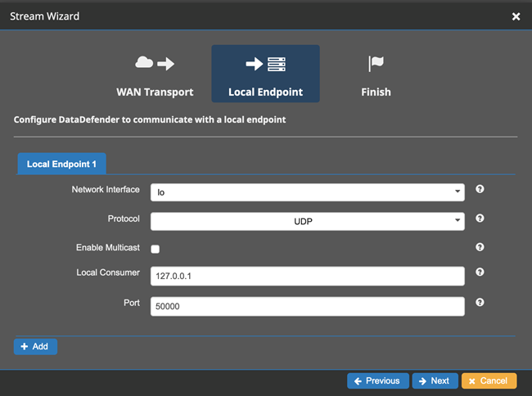
Task: Show help for Local Consumer field
Action: pyautogui.click(x=480, y=272)
